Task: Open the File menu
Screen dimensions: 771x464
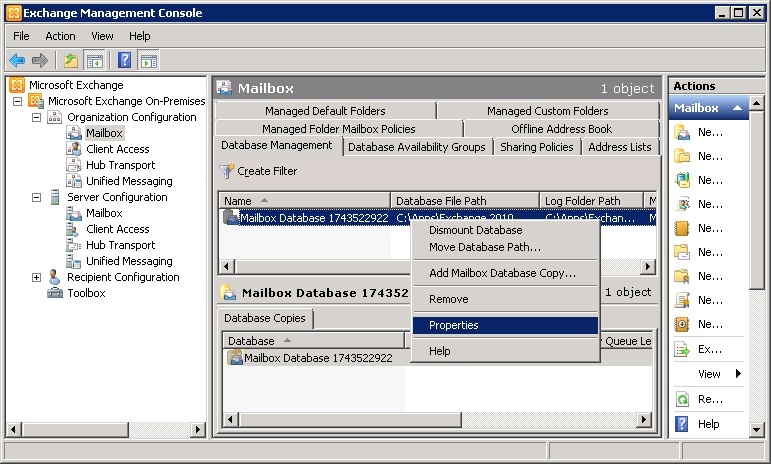Action: 21,36
